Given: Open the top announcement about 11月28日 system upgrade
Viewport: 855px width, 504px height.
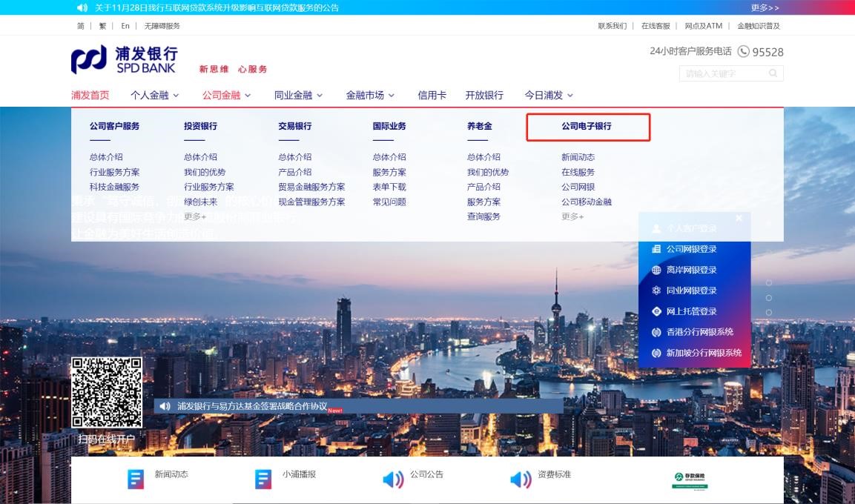Looking at the screenshot, I should 217,7.
